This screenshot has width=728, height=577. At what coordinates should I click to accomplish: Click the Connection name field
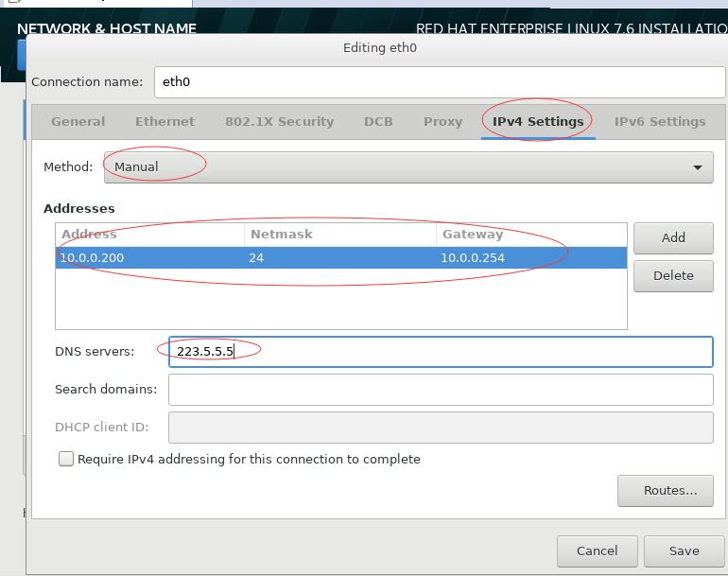point(439,81)
